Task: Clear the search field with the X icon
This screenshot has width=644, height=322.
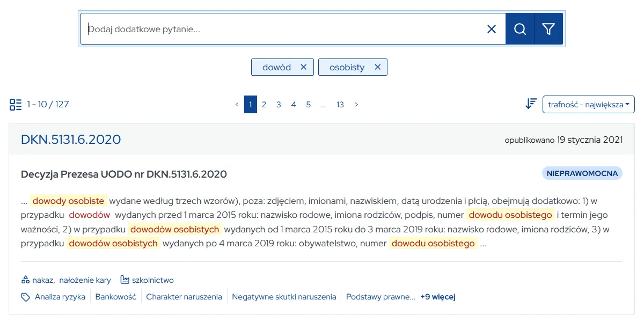Action: 491,29
